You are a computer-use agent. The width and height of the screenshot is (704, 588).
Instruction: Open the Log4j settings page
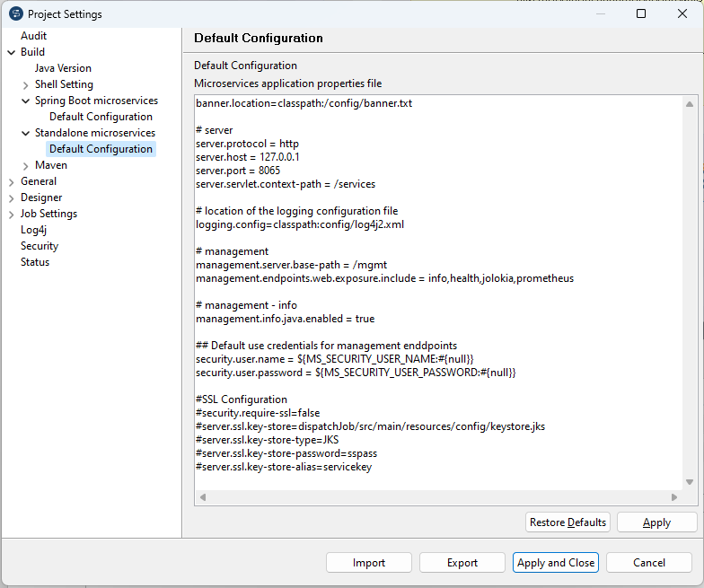[x=33, y=230]
